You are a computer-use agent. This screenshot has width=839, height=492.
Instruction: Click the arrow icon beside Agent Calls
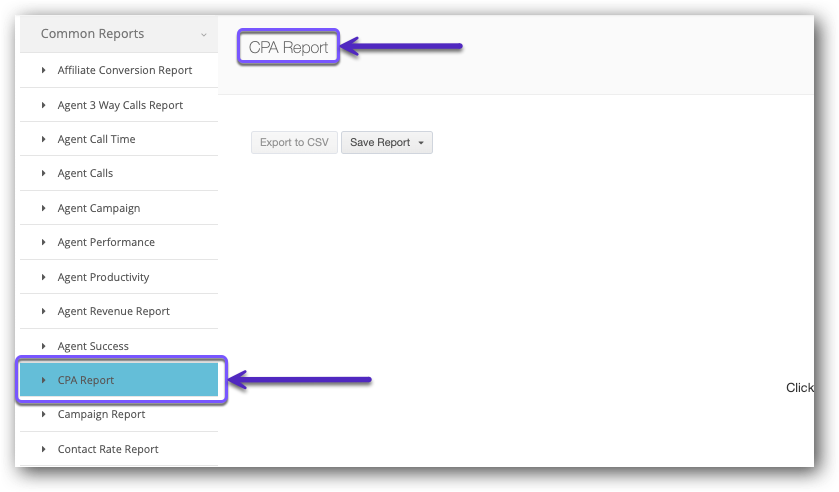click(x=44, y=173)
